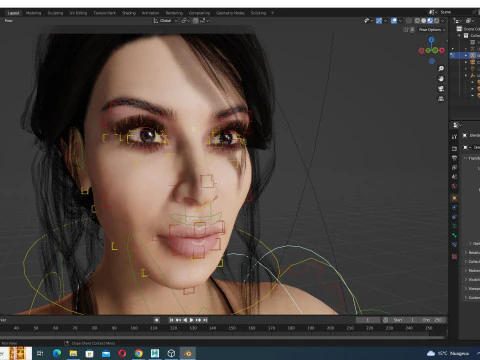Toggle preview range clock icon in timeline

(x=386, y=320)
